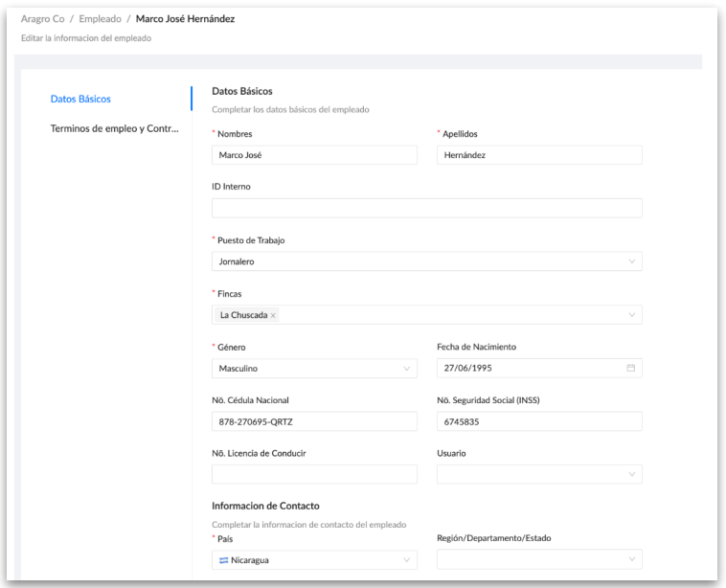Open the Usuario dropdown

click(539, 474)
